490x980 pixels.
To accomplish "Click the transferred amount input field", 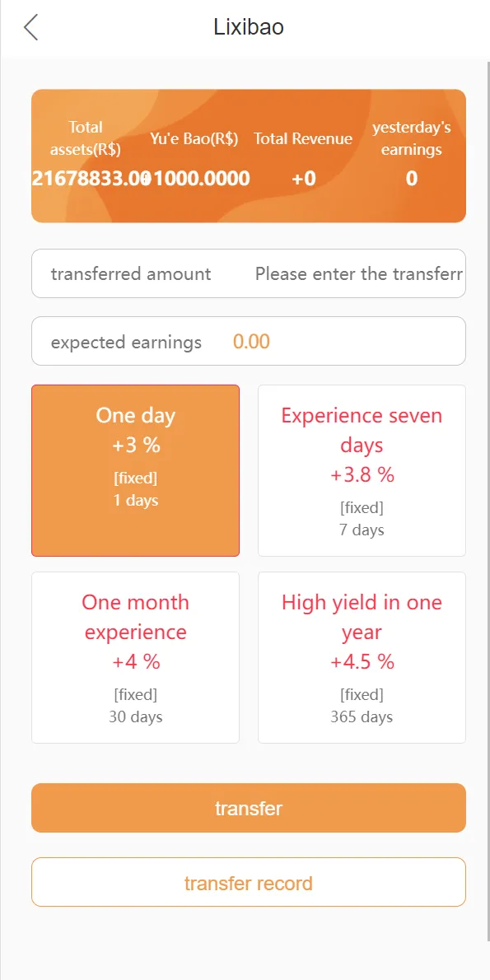I will pyautogui.click(x=359, y=273).
